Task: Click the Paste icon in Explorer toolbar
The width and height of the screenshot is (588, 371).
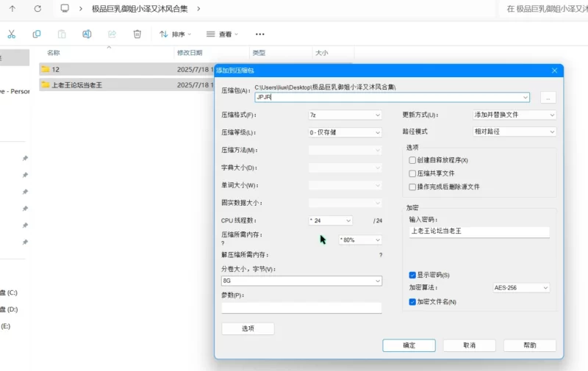Action: [62, 34]
